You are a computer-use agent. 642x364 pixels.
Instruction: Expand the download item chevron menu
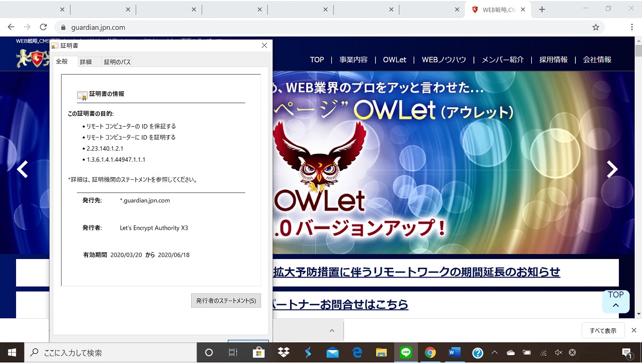click(x=332, y=331)
